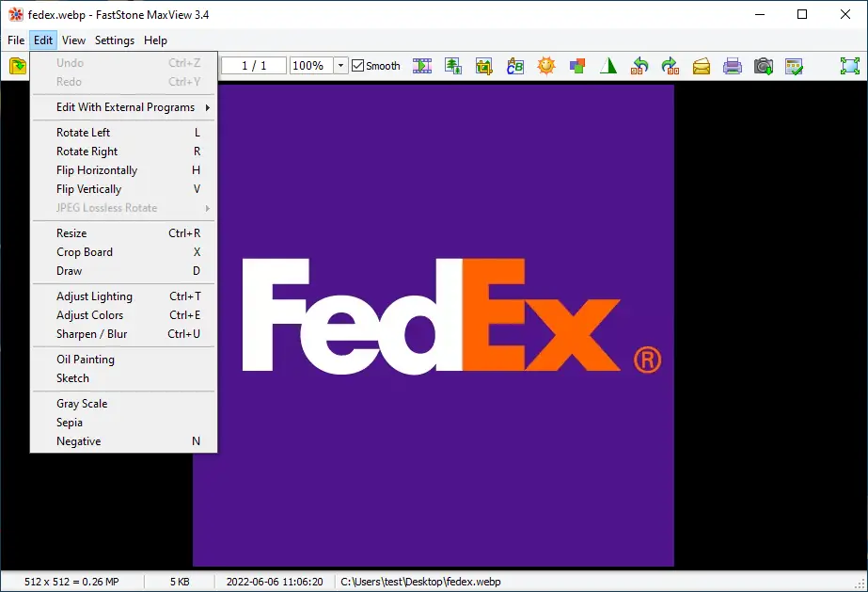Select Rotate Right from the Edit menu
868x592 pixels.
(x=123, y=152)
